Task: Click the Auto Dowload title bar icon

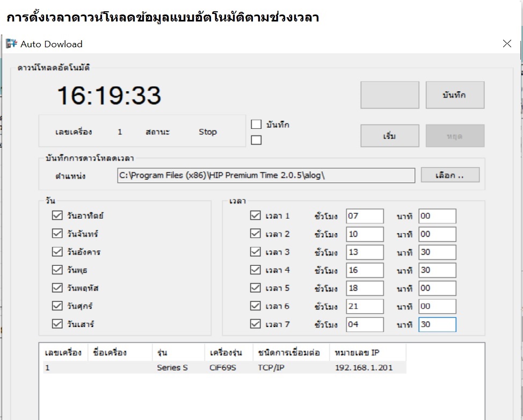Action: pos(11,44)
